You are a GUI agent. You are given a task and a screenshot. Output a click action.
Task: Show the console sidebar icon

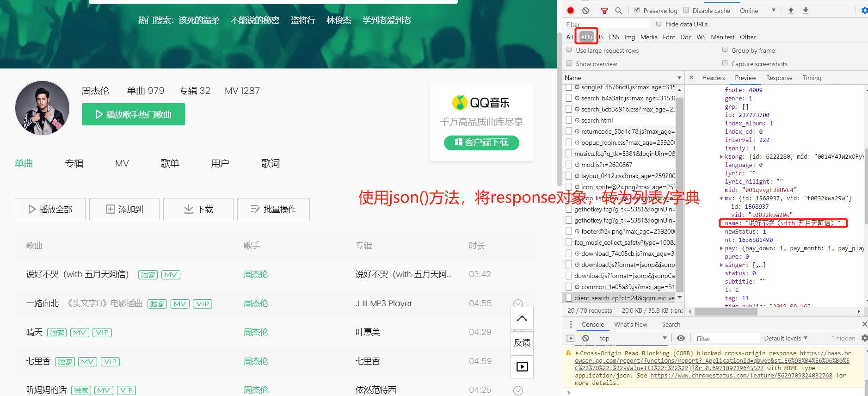(x=570, y=338)
